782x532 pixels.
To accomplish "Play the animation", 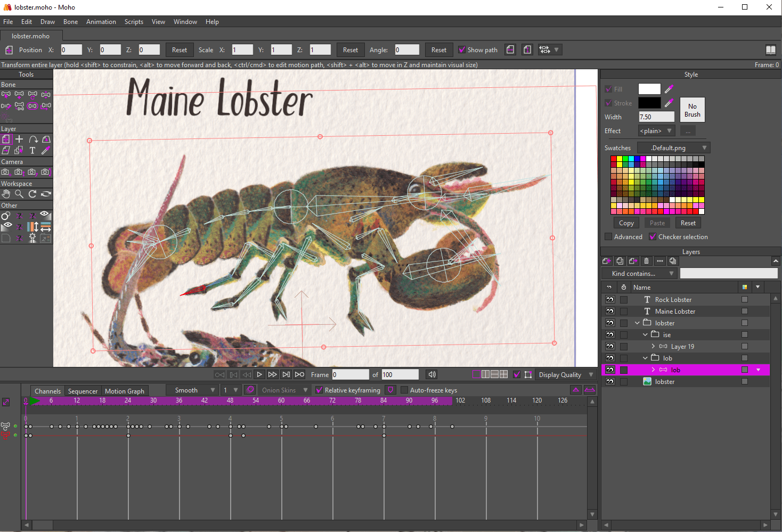I will [259, 374].
